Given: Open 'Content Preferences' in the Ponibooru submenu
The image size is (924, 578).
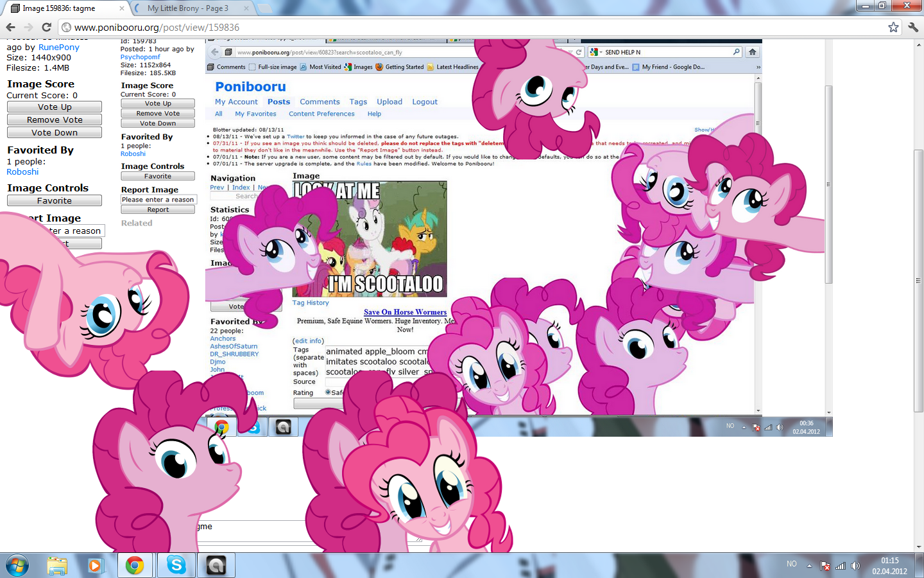Looking at the screenshot, I should click(321, 114).
